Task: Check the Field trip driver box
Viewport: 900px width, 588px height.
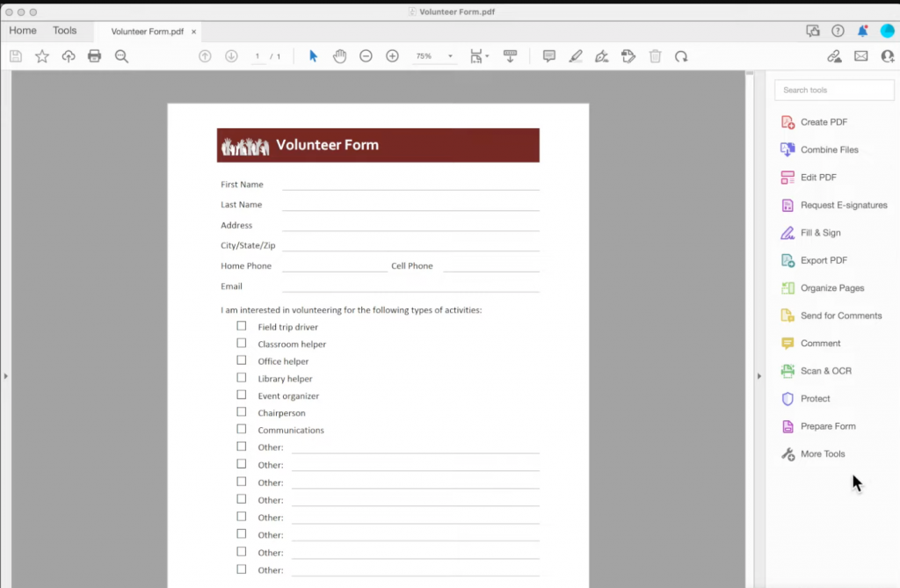Action: [242, 326]
